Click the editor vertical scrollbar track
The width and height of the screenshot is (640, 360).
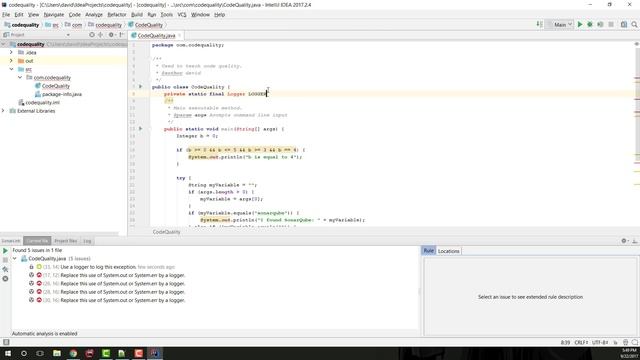pyautogui.click(x=637, y=135)
